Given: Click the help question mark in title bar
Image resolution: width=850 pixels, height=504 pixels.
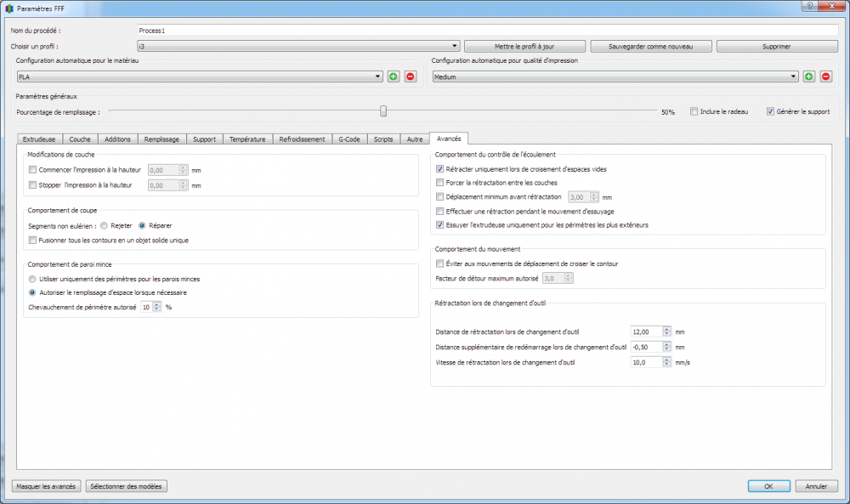Looking at the screenshot, I should [810, 6].
